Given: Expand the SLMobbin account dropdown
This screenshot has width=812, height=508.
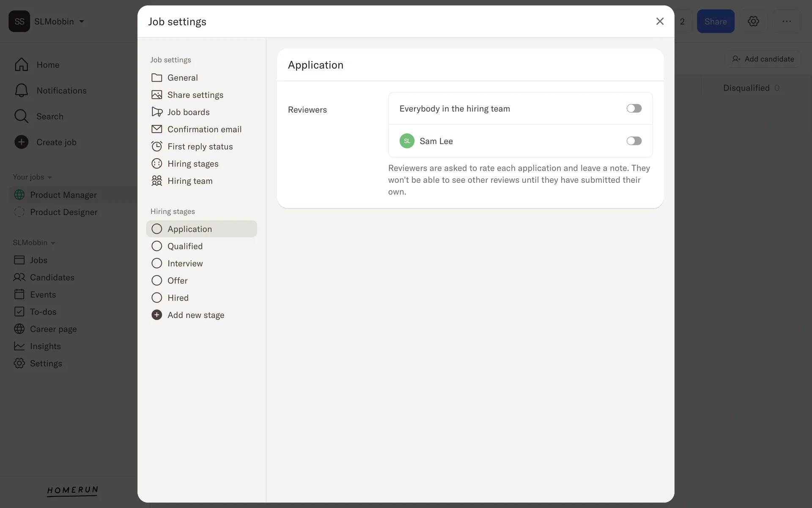Looking at the screenshot, I should click(82, 22).
